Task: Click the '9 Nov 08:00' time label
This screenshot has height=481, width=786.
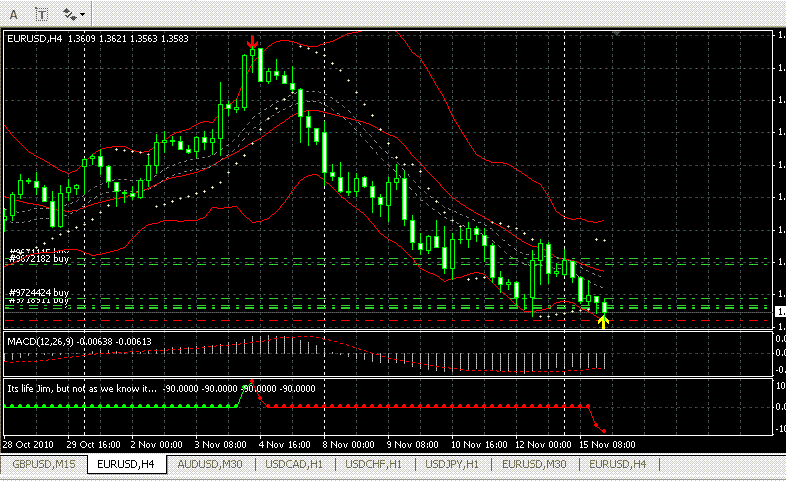Action: (413, 444)
